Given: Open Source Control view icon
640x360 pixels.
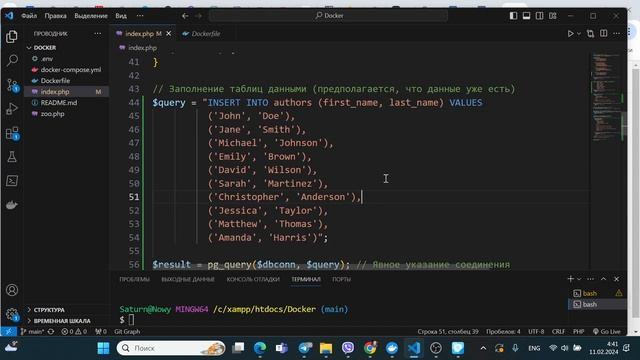Looking at the screenshot, I should tap(12, 85).
